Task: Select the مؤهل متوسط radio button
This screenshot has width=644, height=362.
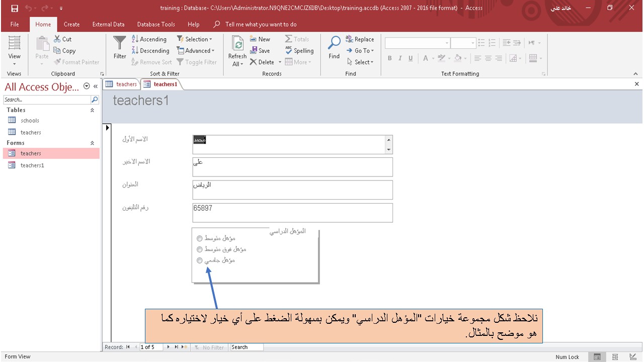Action: pyautogui.click(x=199, y=238)
